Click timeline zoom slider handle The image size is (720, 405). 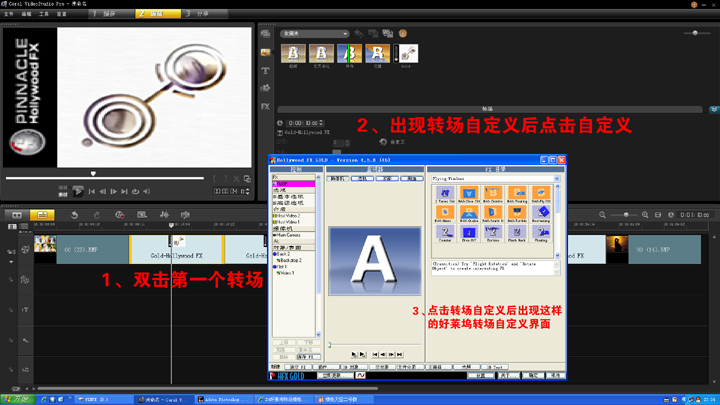tap(625, 215)
